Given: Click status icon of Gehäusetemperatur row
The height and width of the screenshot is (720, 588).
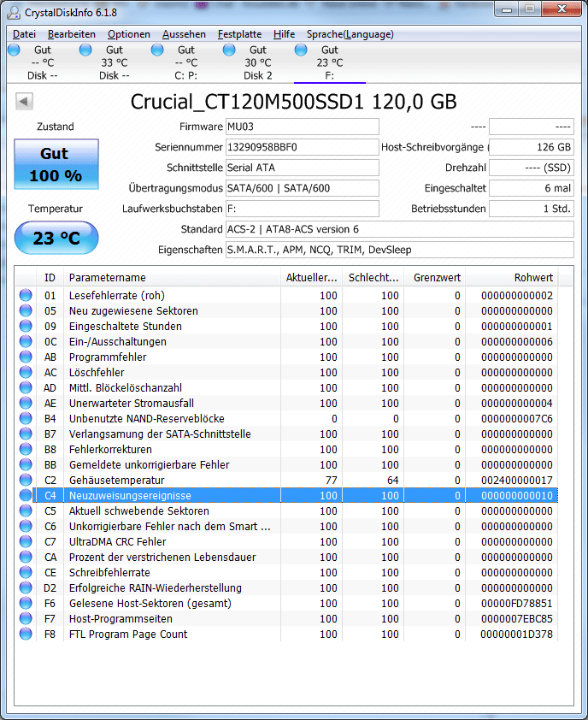Looking at the screenshot, I should coord(26,480).
